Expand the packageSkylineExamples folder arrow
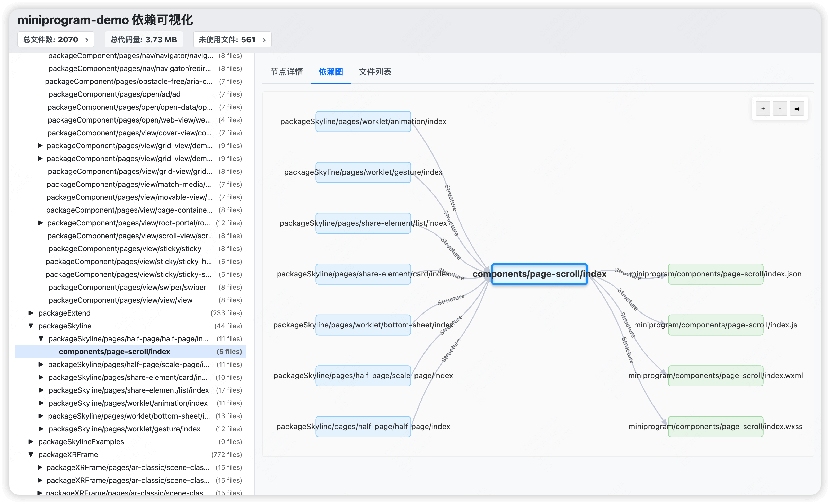830x504 pixels. pos(31,442)
